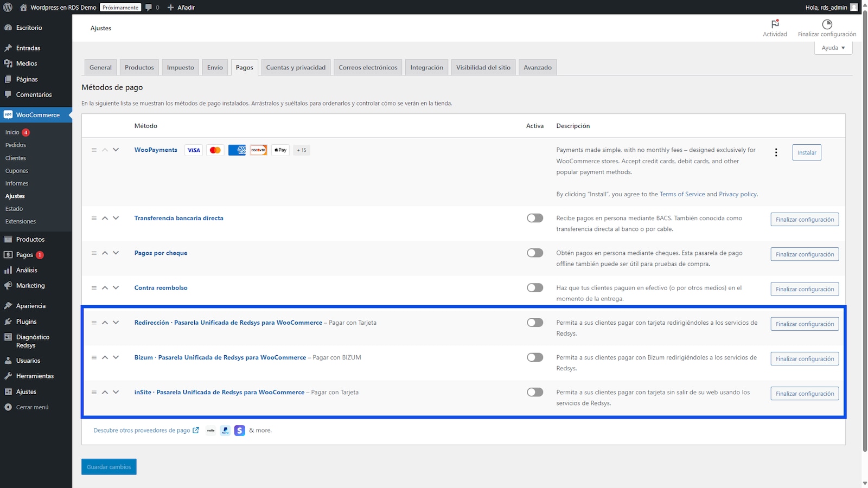Open the Integración settings tab
868x488 pixels.
point(426,67)
